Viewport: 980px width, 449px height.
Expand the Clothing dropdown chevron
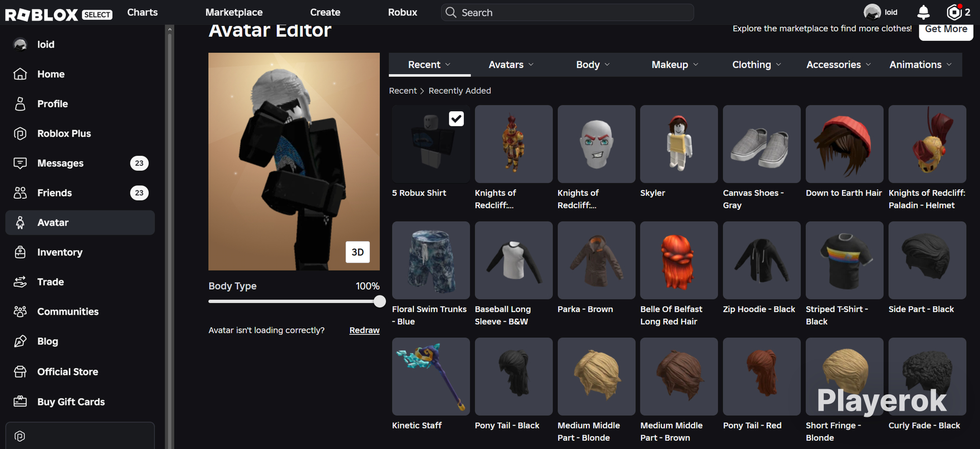pos(778,64)
